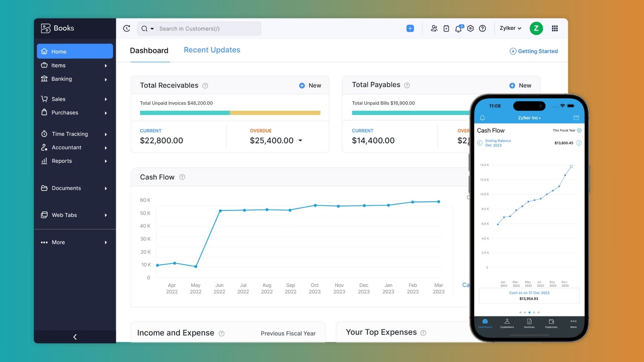Click the Total Receivables help icon

click(205, 85)
